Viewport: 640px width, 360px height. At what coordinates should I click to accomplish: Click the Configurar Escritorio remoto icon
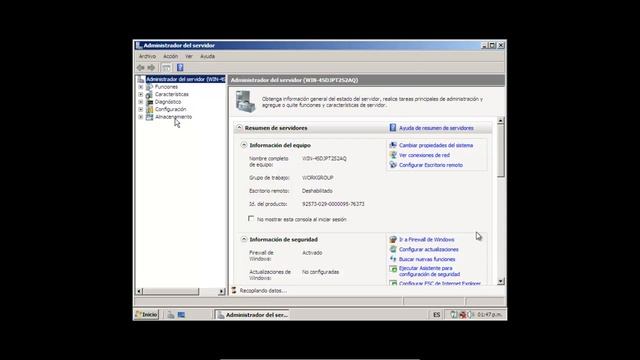click(393, 165)
